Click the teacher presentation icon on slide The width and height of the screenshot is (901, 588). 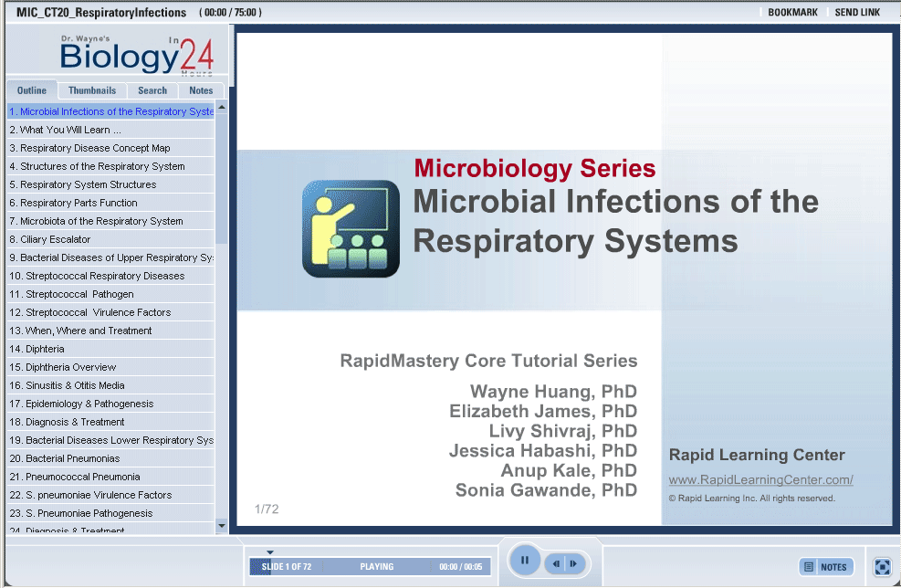click(351, 228)
